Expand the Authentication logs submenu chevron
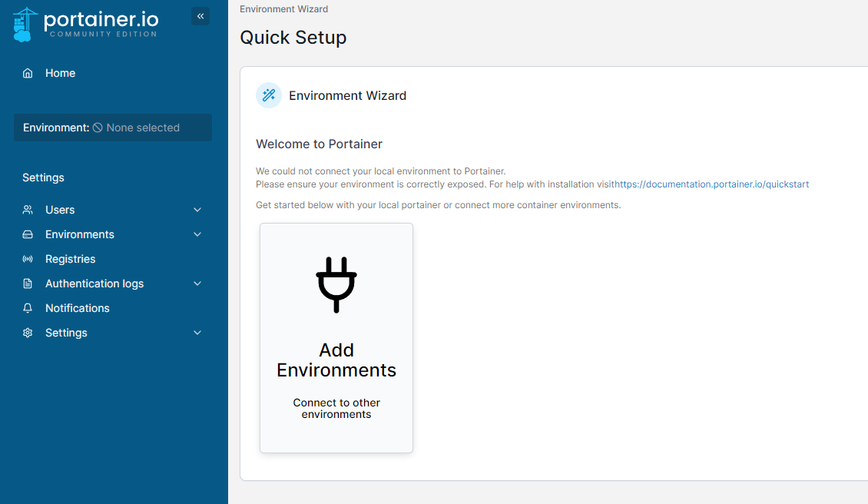This screenshot has width=868, height=504. click(197, 283)
